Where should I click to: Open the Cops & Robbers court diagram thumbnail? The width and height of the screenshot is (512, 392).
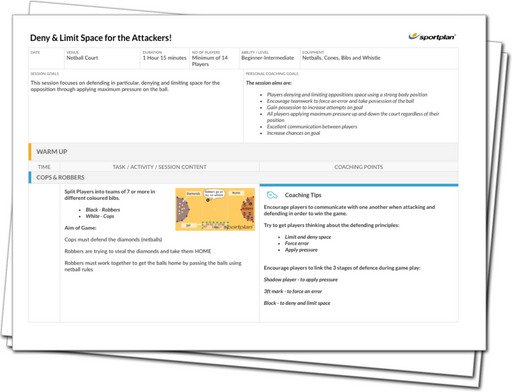[215, 209]
